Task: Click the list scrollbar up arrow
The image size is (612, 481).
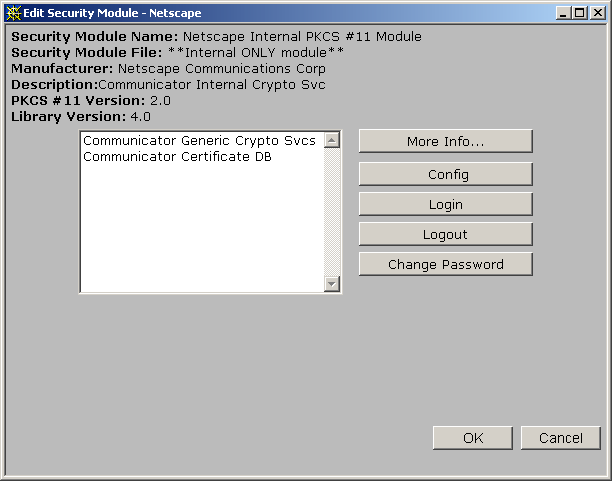Action: (x=332, y=140)
